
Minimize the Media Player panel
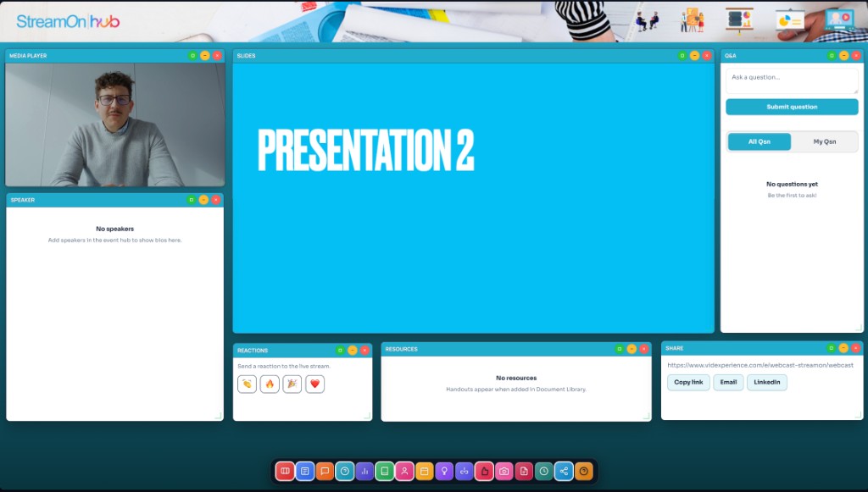coord(205,55)
